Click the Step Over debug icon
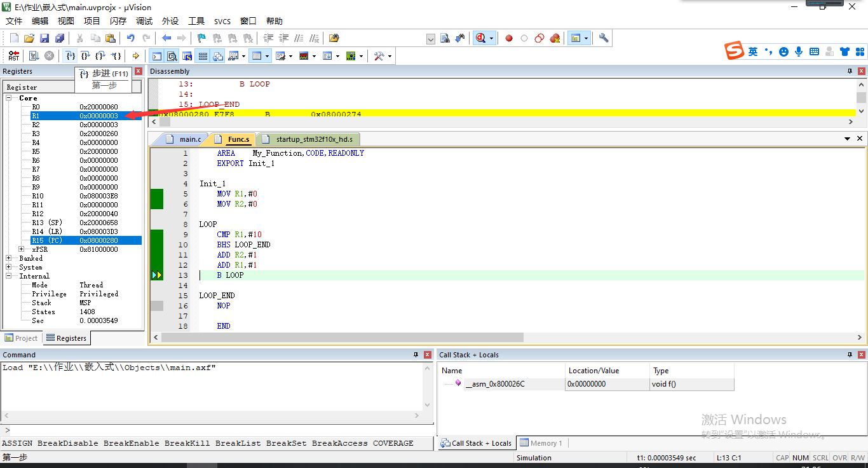 coord(84,56)
